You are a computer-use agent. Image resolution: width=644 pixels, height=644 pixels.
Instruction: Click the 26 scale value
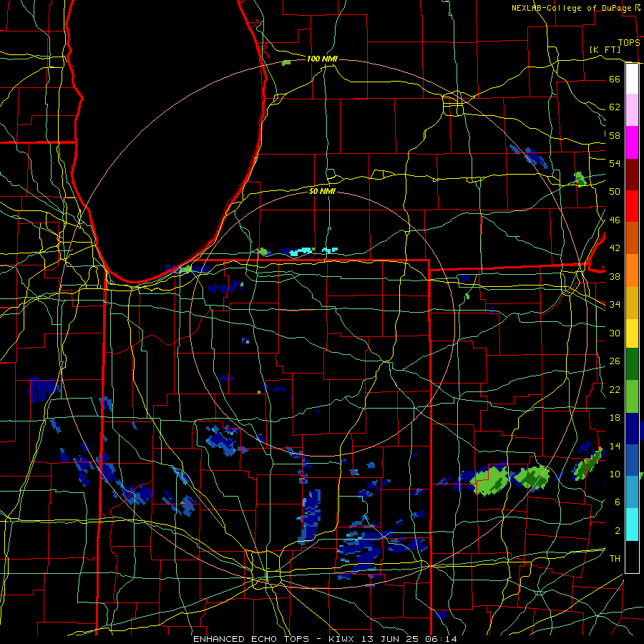click(x=615, y=361)
